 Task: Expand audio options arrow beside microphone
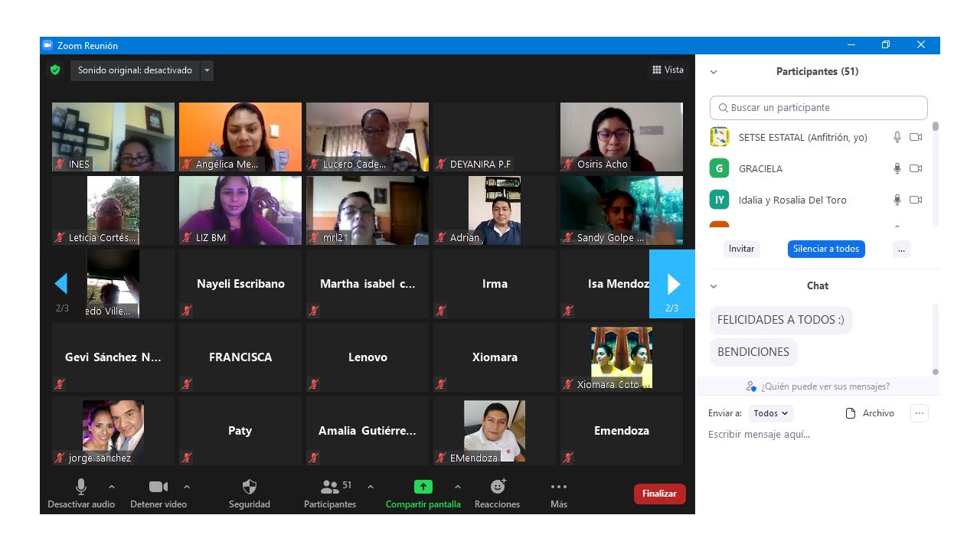tap(112, 487)
